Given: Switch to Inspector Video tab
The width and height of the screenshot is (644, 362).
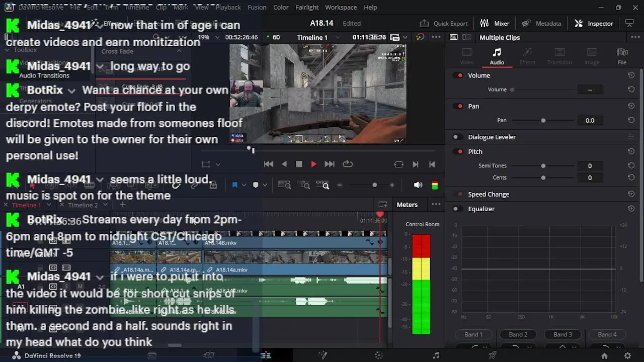Looking at the screenshot, I should [x=467, y=57].
